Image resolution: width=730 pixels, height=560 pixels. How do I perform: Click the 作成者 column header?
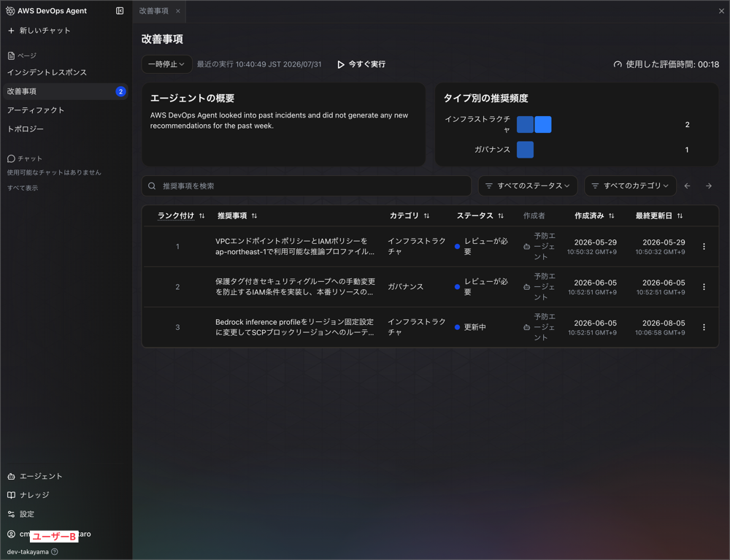click(x=534, y=215)
